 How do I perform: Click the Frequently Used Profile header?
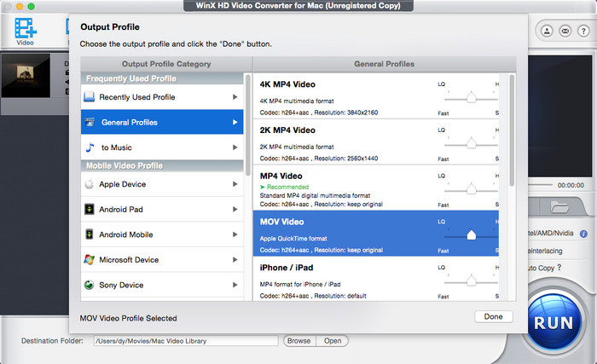coord(162,78)
